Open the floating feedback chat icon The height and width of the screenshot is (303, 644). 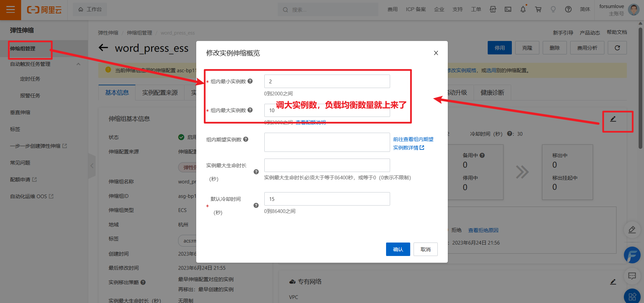click(x=632, y=276)
